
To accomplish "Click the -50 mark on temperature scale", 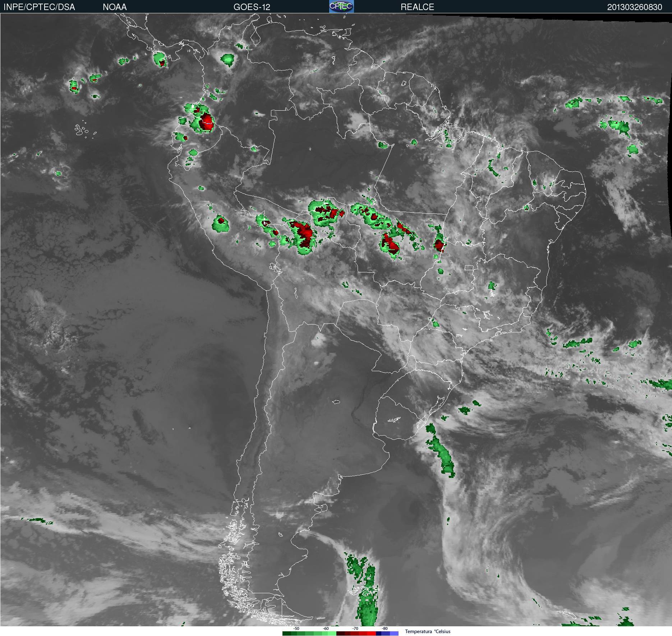I will pyautogui.click(x=296, y=628).
